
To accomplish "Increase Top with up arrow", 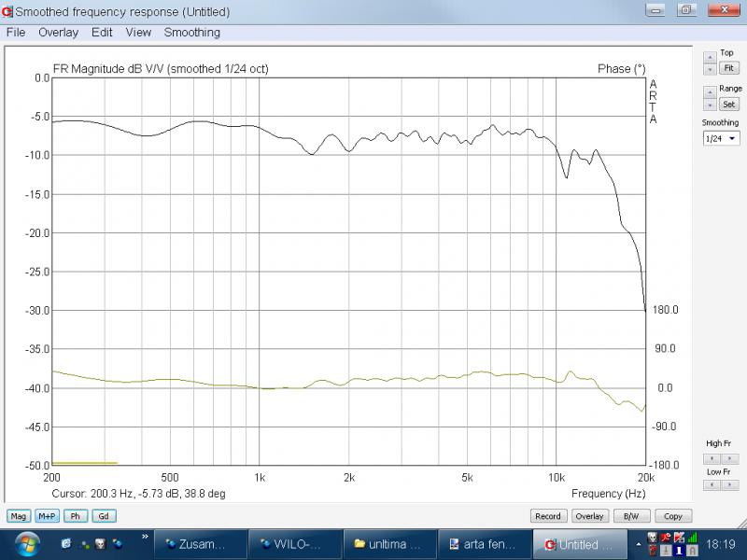I will (710, 57).
